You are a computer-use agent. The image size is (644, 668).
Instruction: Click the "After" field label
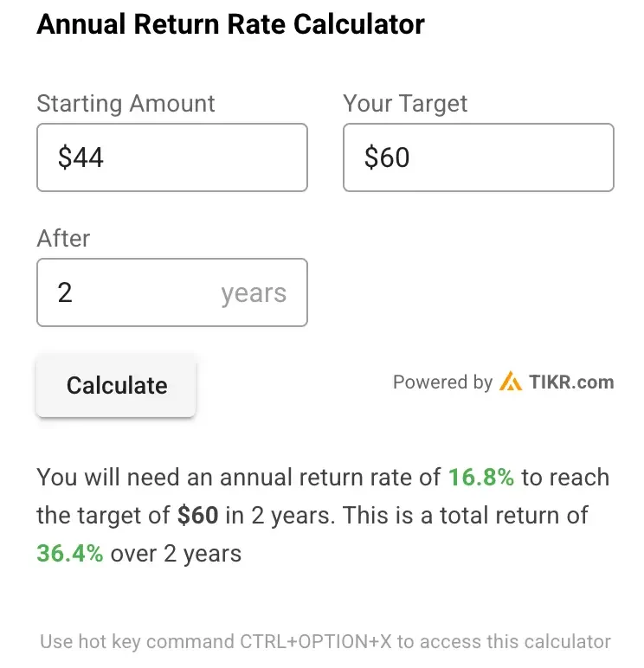coord(63,239)
